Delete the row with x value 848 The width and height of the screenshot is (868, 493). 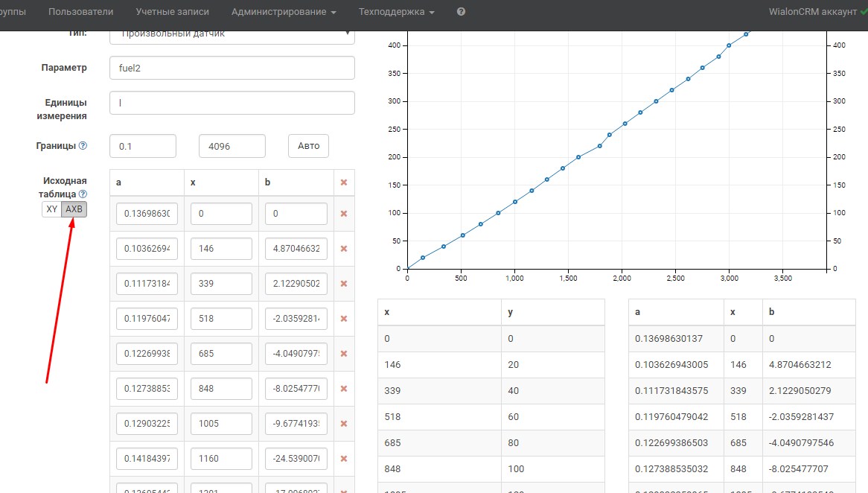[x=344, y=389]
